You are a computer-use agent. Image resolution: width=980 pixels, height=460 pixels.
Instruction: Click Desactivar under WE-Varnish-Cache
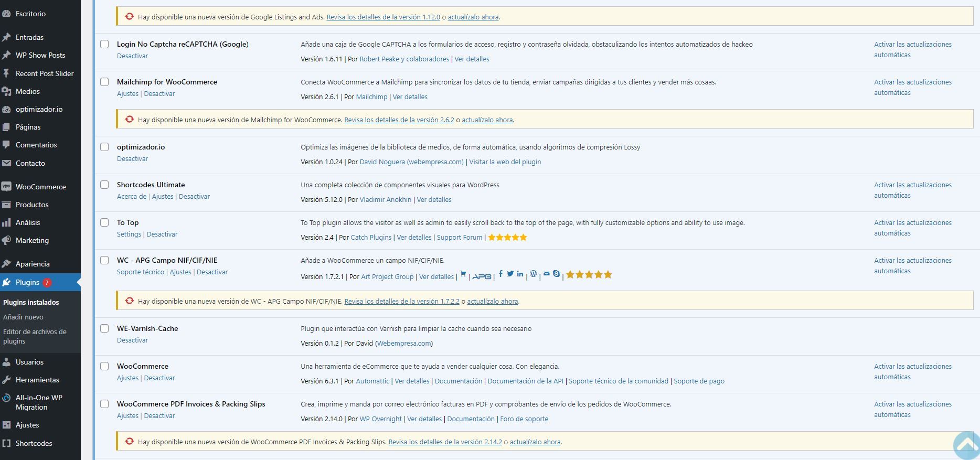[x=132, y=340]
